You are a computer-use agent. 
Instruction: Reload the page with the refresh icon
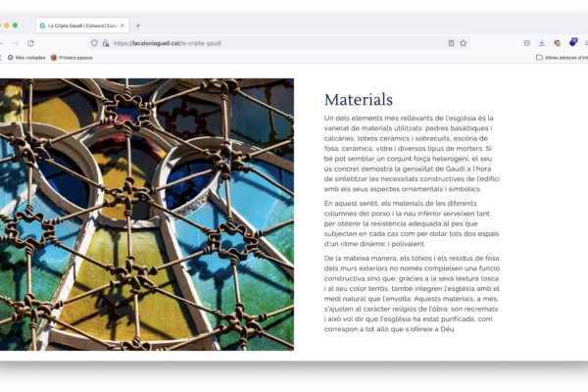(30, 43)
